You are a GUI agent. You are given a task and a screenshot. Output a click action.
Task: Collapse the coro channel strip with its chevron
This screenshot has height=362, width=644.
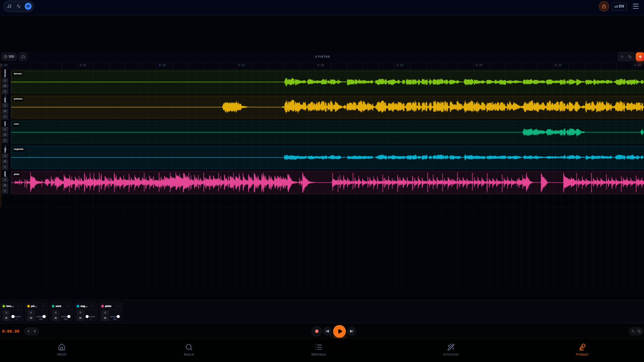tap(68, 306)
